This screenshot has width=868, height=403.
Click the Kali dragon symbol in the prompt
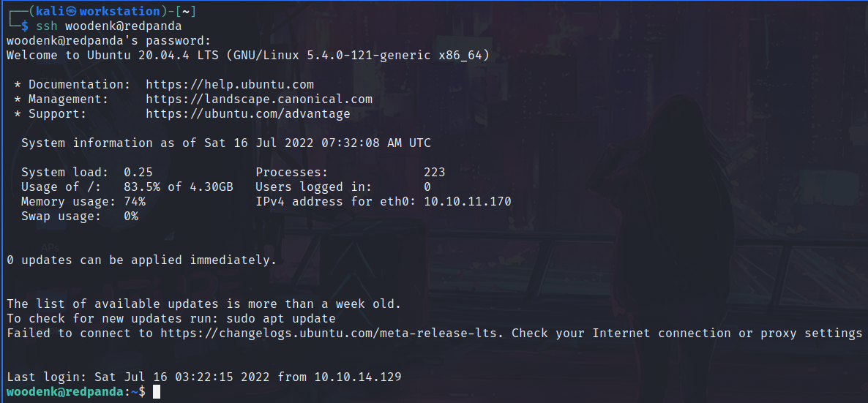coord(70,11)
